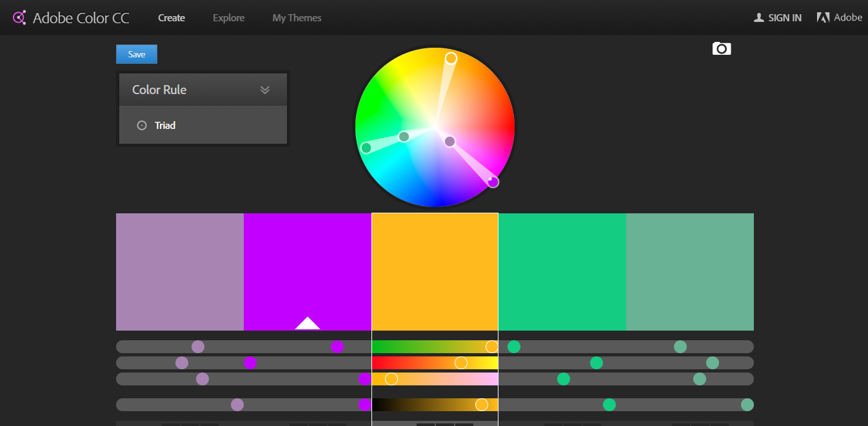This screenshot has height=426, width=868.
Task: Open the camera image-import icon
Action: [x=722, y=48]
